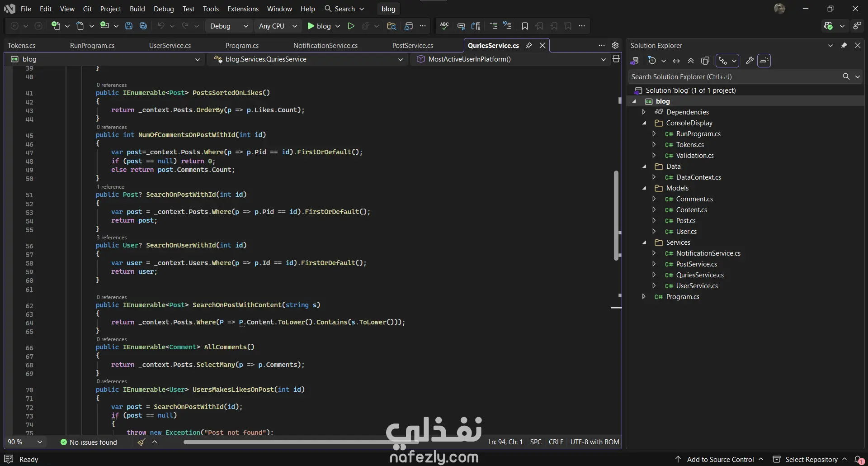Save the current file with the single floppy icon
This screenshot has height=466, width=868.
[x=129, y=26]
